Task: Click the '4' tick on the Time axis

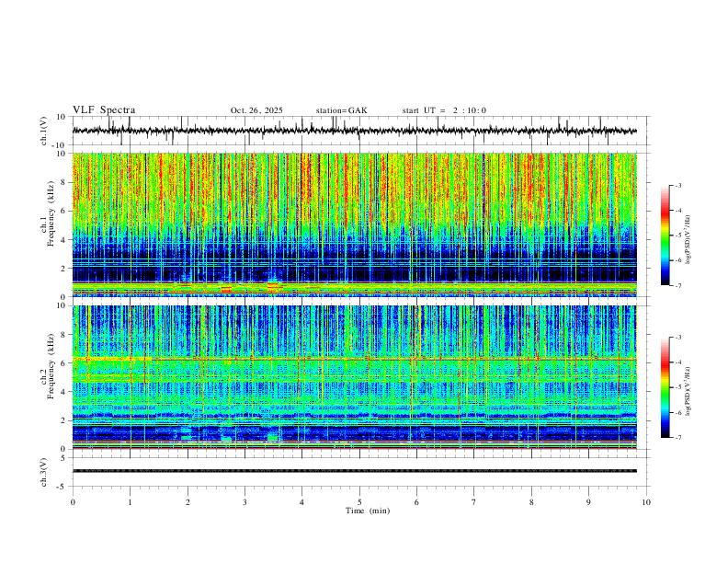Action: tap(301, 502)
